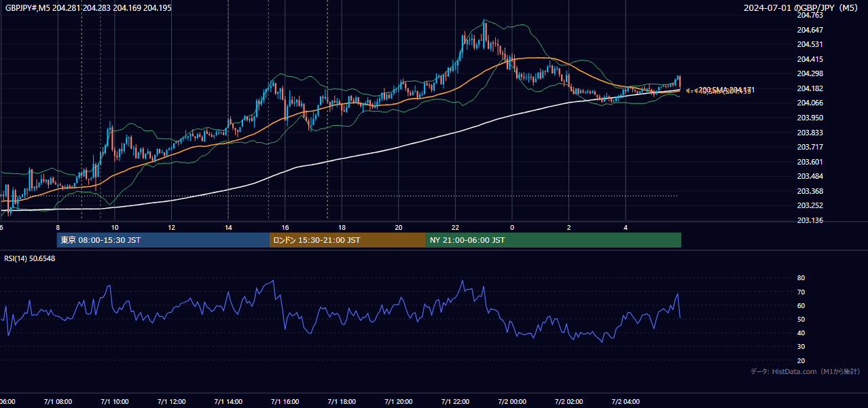The image size is (868, 408).
Task: Click hour label 18 under the price chart
Action: (x=342, y=228)
